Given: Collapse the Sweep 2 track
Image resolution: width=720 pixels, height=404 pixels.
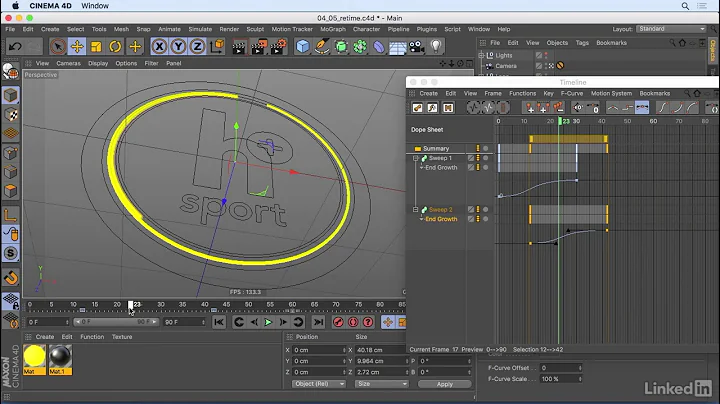Looking at the screenshot, I should (x=416, y=209).
